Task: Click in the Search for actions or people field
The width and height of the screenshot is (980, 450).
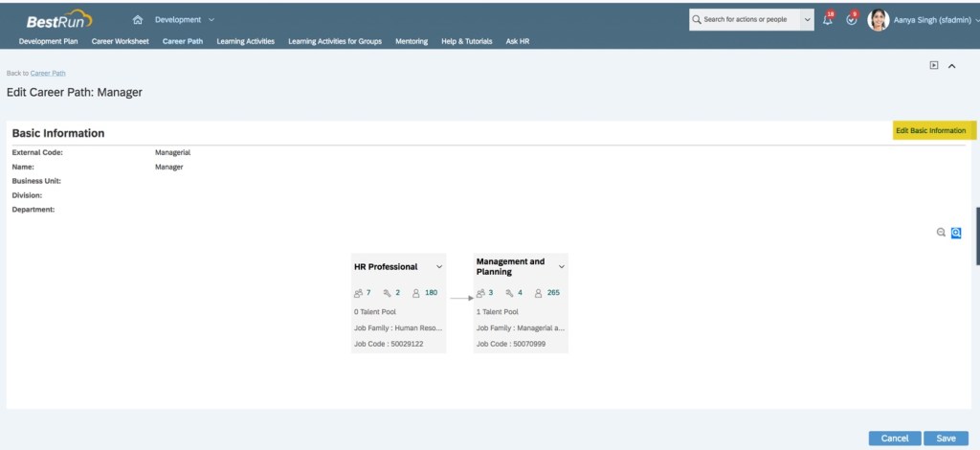Action: point(746,19)
